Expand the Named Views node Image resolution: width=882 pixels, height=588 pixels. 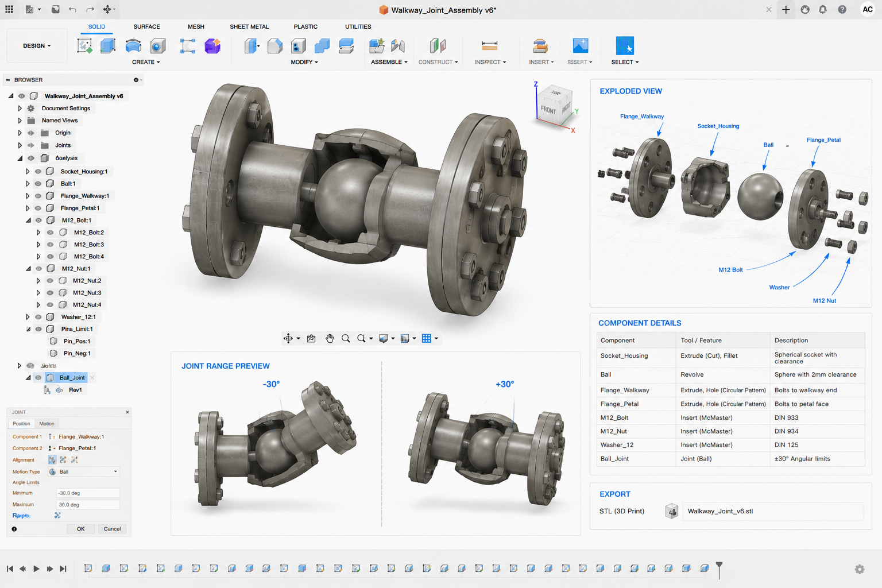click(20, 121)
